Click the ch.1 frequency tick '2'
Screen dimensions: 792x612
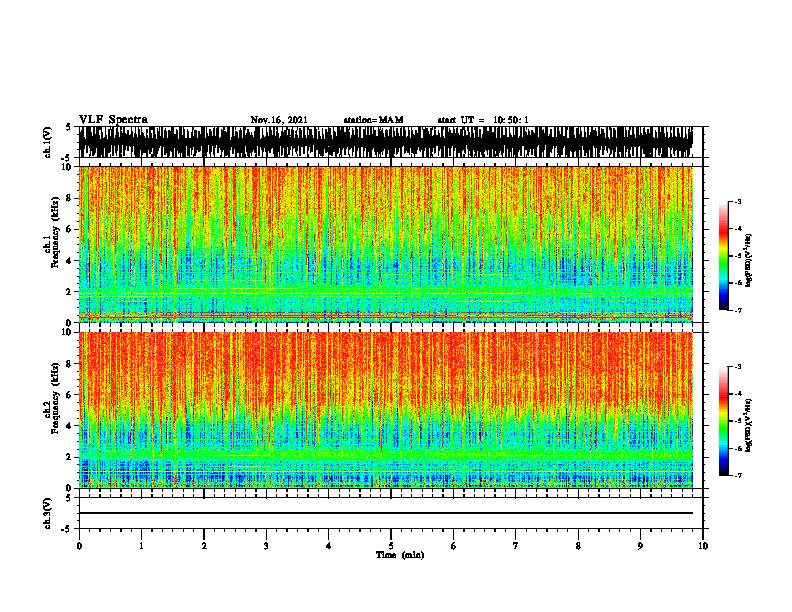click(69, 292)
